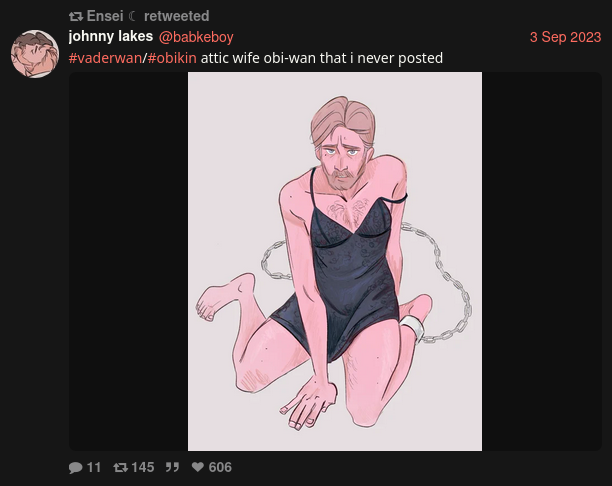Viewport: 612px width, 486px height.
Task: Open johnny lakes profile avatar
Action: click(35, 54)
